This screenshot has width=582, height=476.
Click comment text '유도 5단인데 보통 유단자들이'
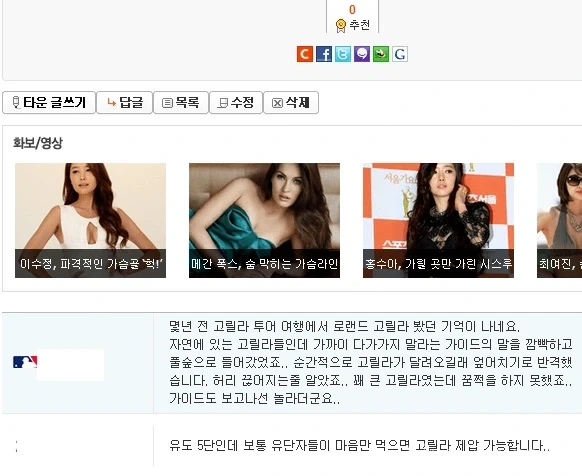[359, 445]
